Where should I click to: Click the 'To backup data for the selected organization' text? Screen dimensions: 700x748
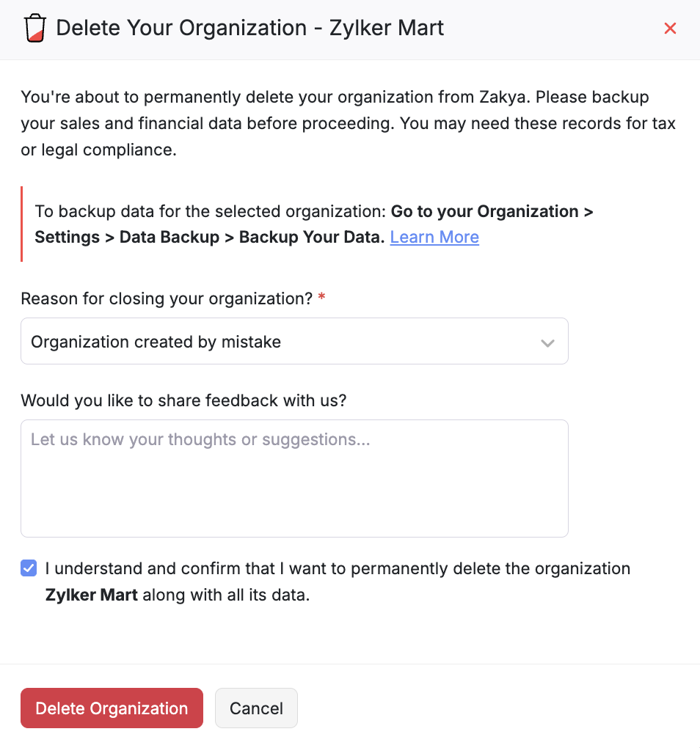(x=210, y=212)
